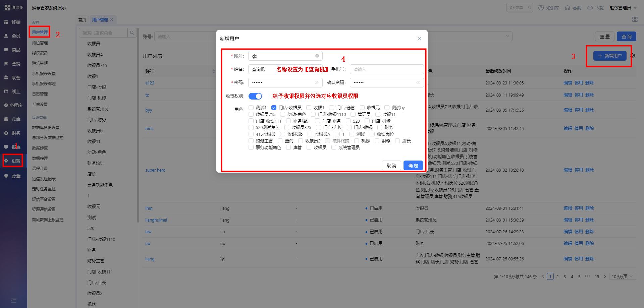Check the 系统管理员 role checkbox
Screen dimensions: 644x308
[x=334, y=147]
